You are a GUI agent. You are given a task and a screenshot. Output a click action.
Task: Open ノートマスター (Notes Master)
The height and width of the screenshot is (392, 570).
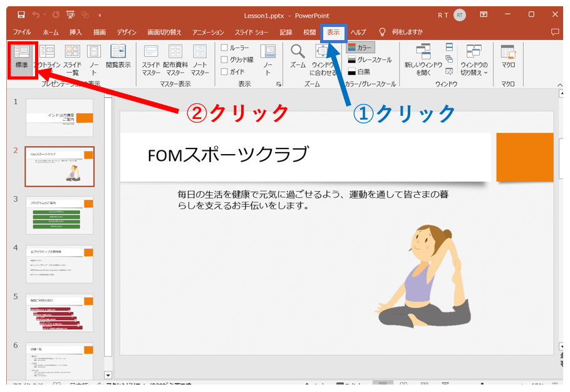[200, 60]
